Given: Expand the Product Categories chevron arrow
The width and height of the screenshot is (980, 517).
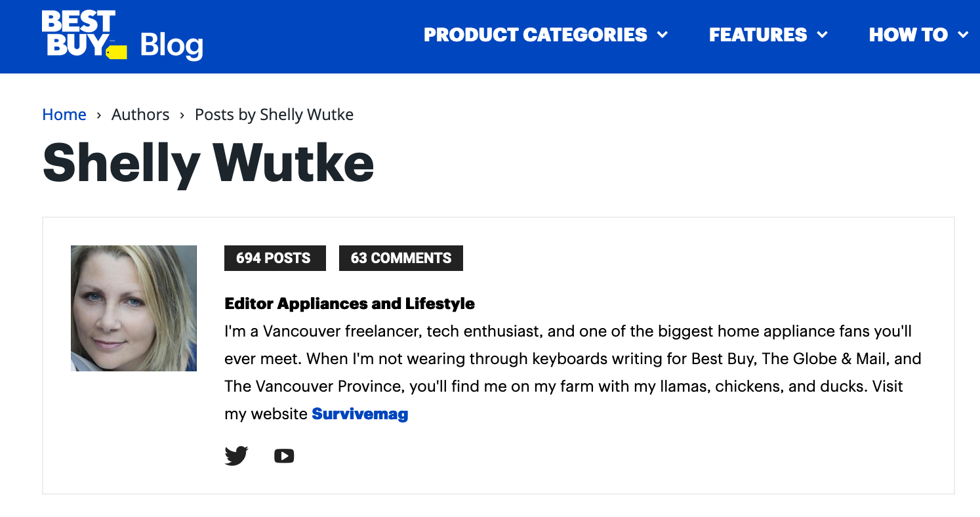Looking at the screenshot, I should pyautogui.click(x=663, y=35).
